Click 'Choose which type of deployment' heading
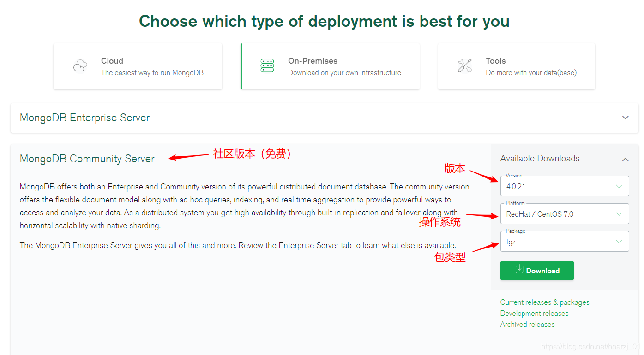 (324, 21)
